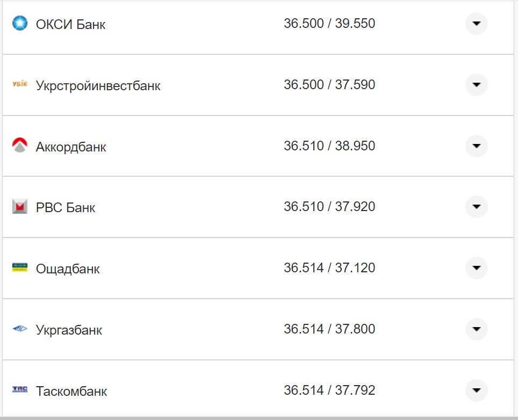
Task: Open Таскомбанк dropdown arrow
Action: (x=476, y=390)
